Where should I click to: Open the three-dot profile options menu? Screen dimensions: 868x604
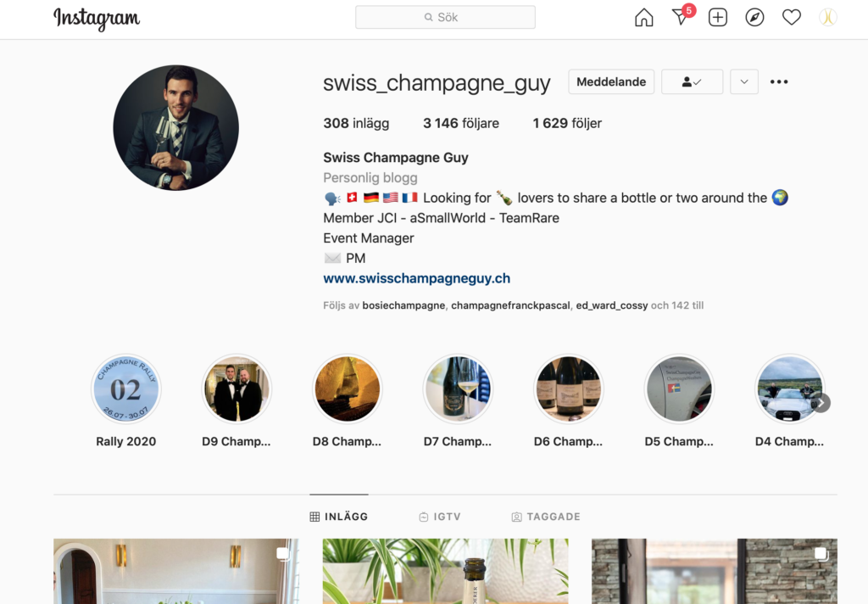pyautogui.click(x=779, y=82)
